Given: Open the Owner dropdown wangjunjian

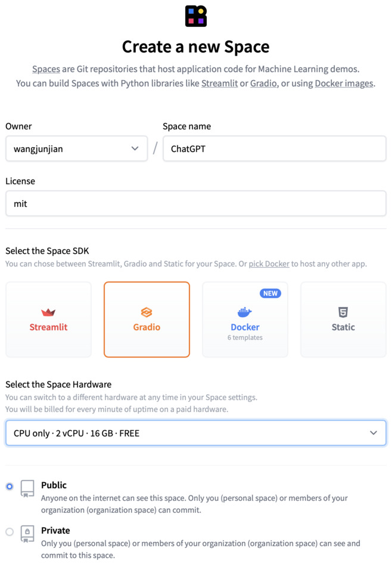Looking at the screenshot, I should [76, 149].
